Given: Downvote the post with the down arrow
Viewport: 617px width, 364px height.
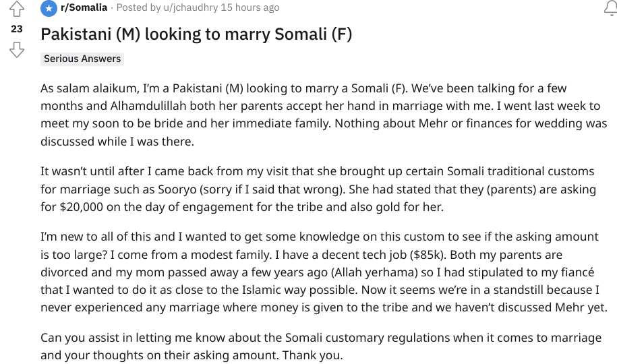Looking at the screenshot, I should [17, 50].
